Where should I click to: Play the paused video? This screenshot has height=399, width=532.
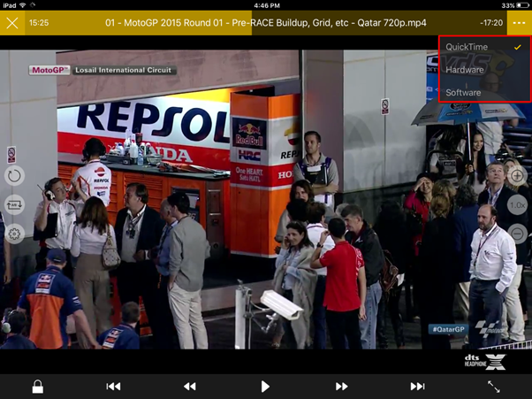pos(265,387)
